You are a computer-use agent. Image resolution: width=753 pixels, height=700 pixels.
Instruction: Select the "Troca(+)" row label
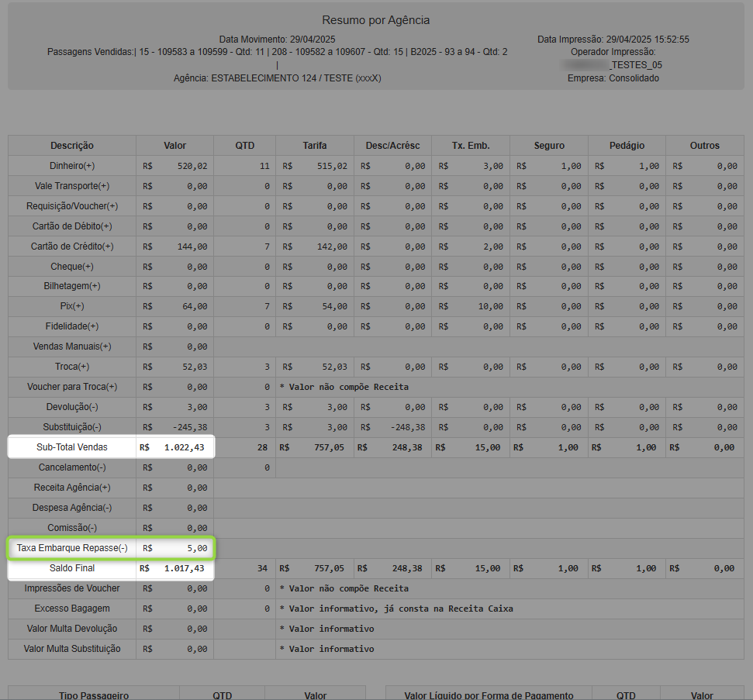tap(72, 367)
